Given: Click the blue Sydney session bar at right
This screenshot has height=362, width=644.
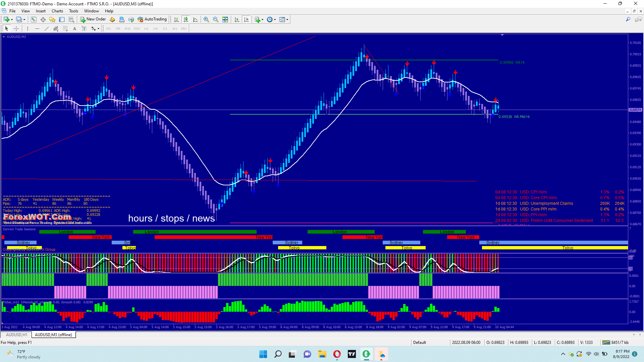Looking at the screenshot, I should coord(553,242).
